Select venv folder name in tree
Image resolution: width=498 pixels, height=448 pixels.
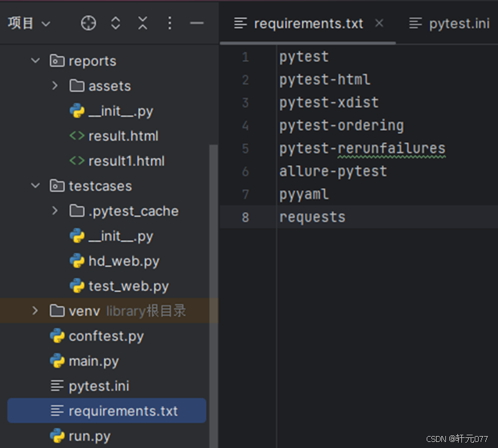(85, 311)
